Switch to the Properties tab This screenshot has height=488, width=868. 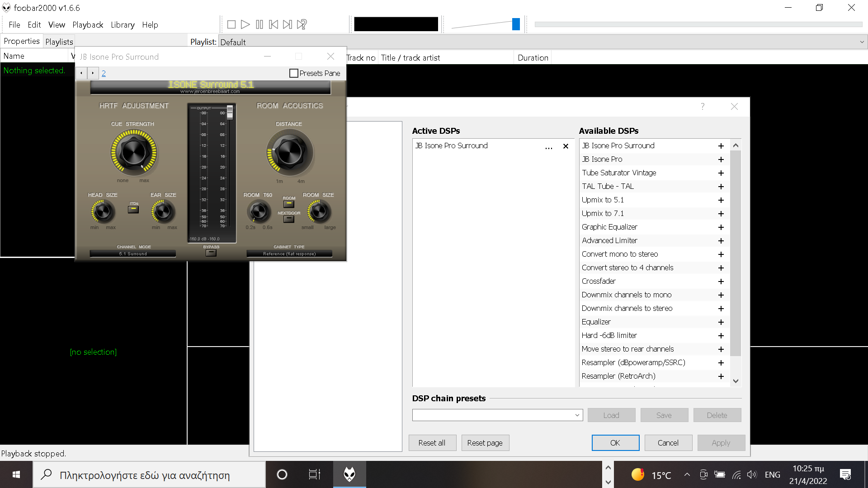click(x=22, y=41)
